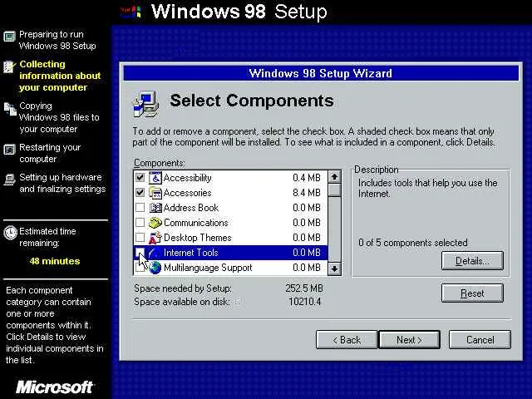Click the Setting up hardware step icon
532x399 pixels.
pos(9,180)
